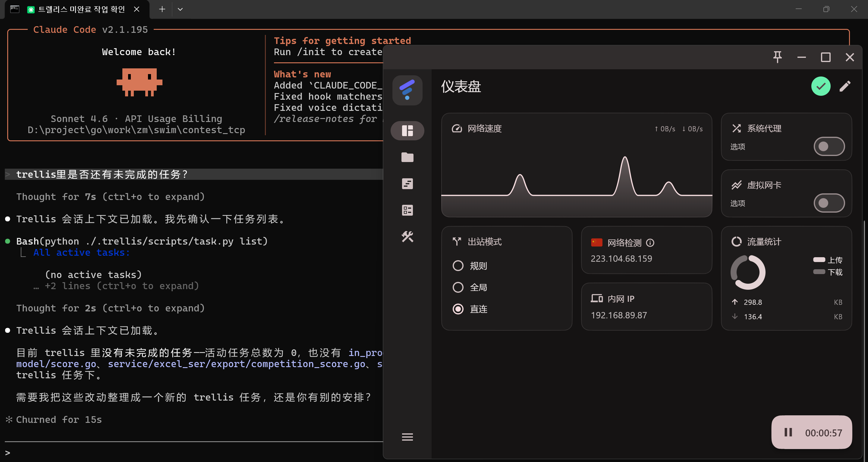Click the download speed 0B/s readout

coord(692,129)
